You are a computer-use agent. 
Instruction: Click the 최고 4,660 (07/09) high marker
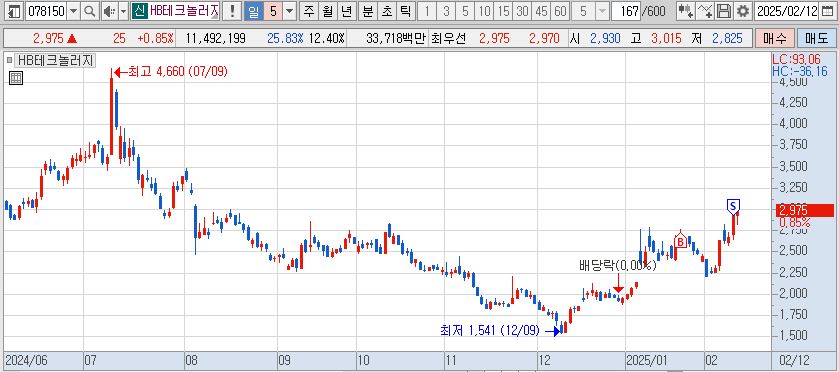[171, 71]
